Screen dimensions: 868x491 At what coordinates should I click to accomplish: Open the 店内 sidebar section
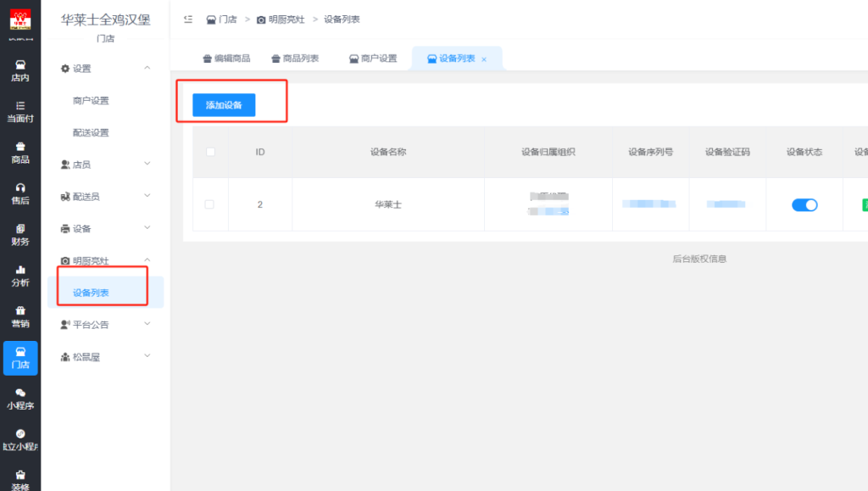(x=20, y=71)
